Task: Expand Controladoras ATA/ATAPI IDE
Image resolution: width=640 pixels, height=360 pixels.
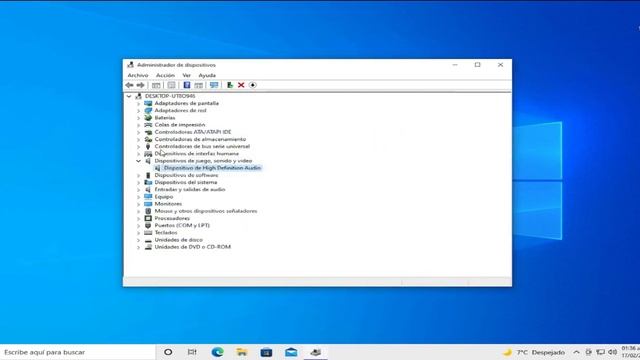Action: coord(138,132)
